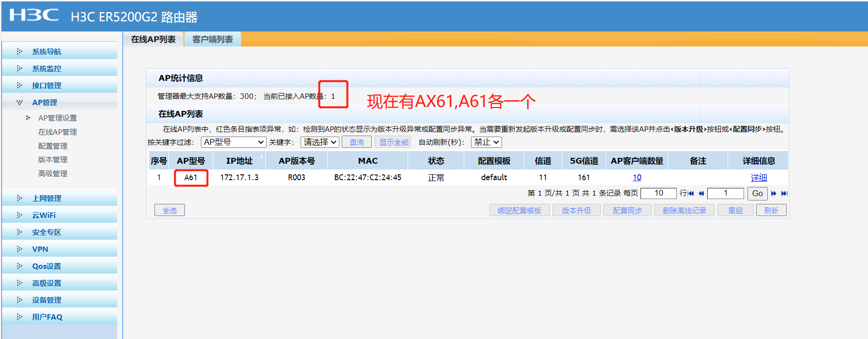Select 在线AP管理 submenu item
This screenshot has width=868, height=339.
tap(58, 132)
